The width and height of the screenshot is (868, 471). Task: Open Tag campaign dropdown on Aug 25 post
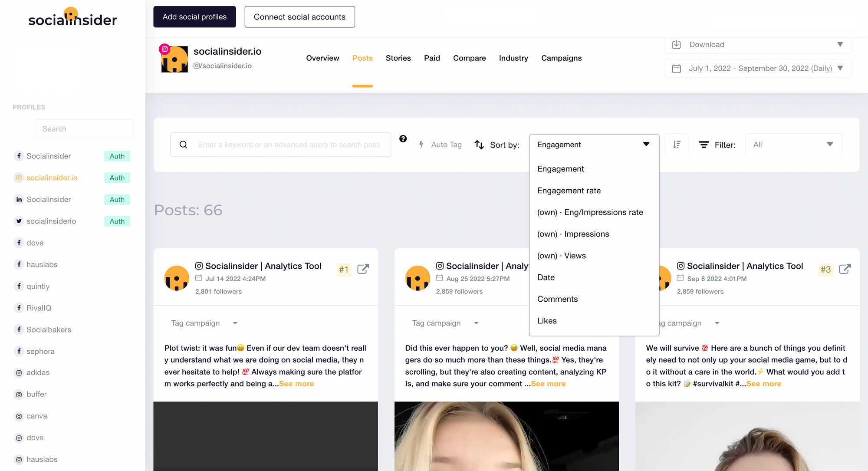coord(445,323)
